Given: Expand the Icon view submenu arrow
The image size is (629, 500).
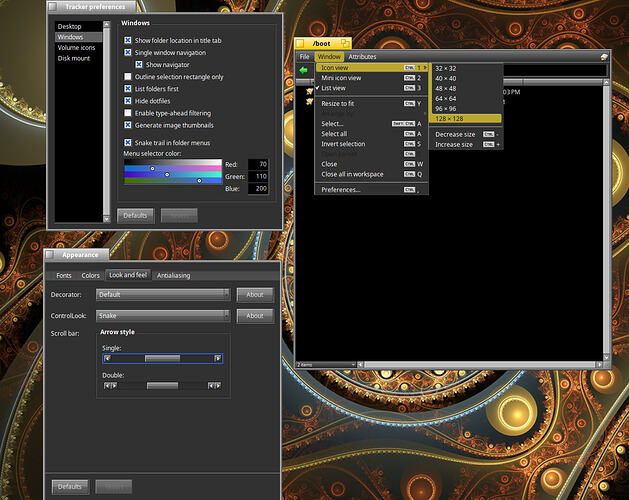Looking at the screenshot, I should tap(425, 68).
